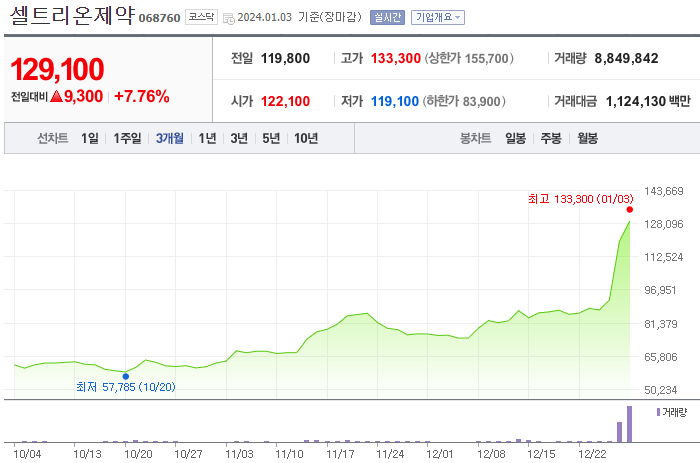Click the stock code 068760
This screenshot has width=700, height=463.
point(159,18)
